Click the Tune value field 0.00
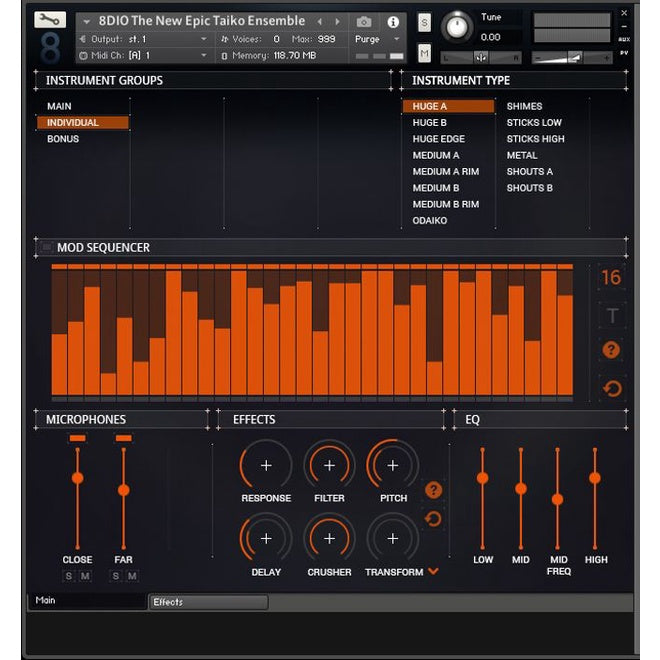This screenshot has height=660, width=660. [x=490, y=37]
